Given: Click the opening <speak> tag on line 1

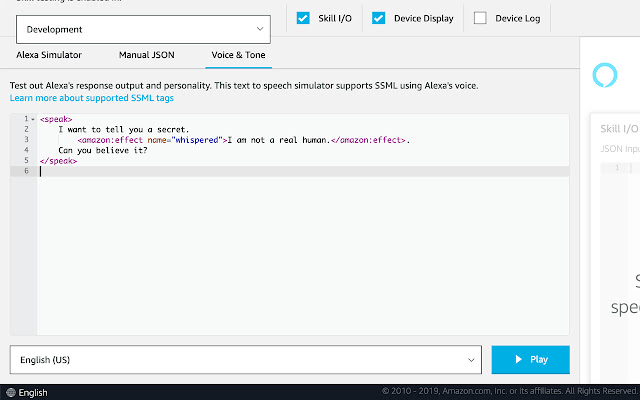Looking at the screenshot, I should [56, 119].
